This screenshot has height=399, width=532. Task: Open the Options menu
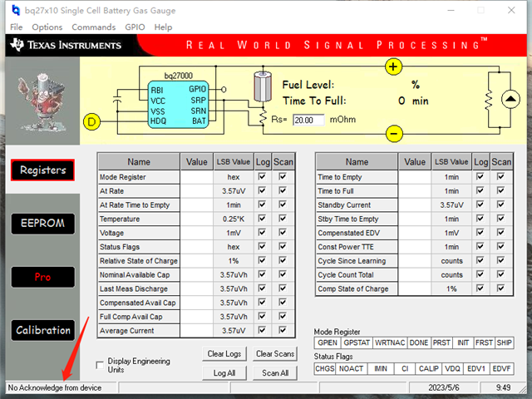[47, 27]
